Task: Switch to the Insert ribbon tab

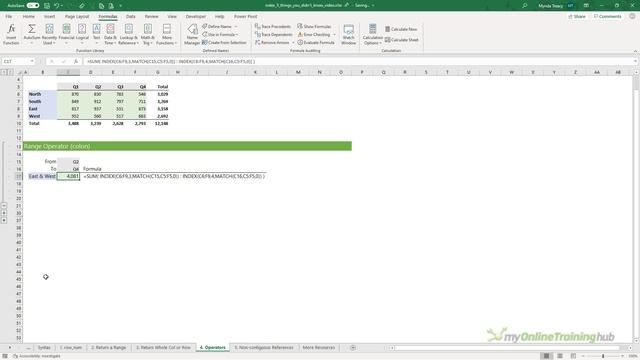Action: pos(49,16)
